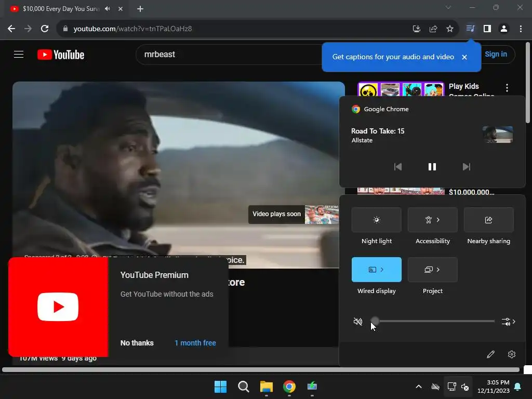Install YouTube app icon in address bar
This screenshot has height=399, width=532.
point(416,29)
